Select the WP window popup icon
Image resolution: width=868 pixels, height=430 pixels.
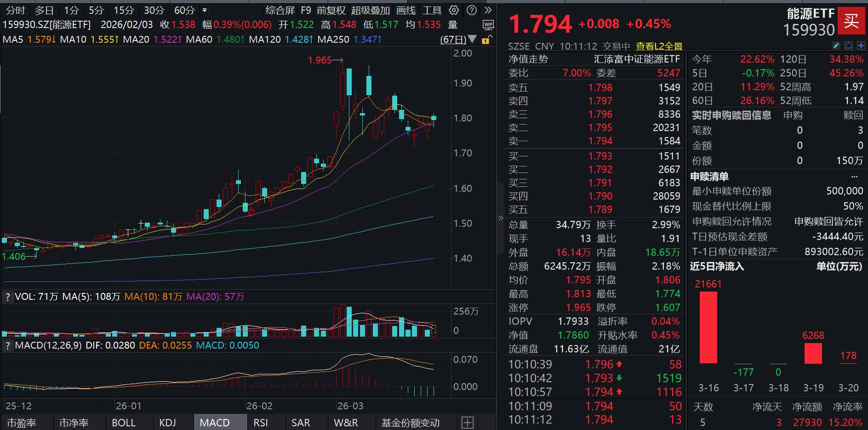coord(488,24)
